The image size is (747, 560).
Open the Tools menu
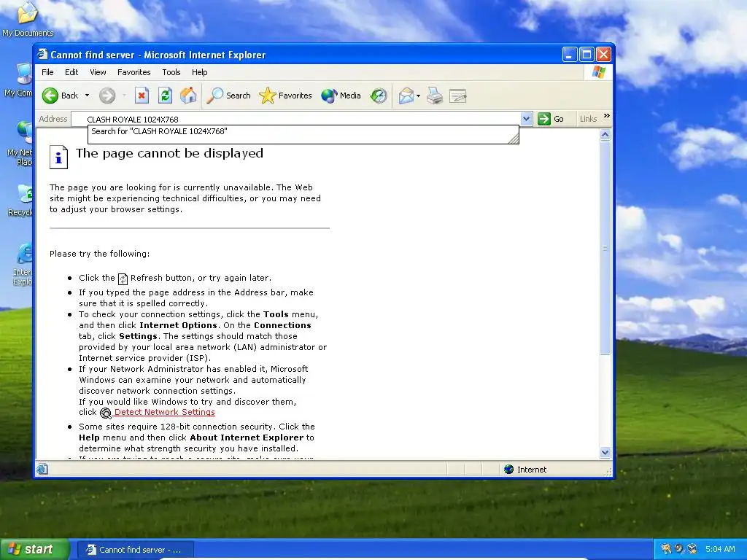171,72
